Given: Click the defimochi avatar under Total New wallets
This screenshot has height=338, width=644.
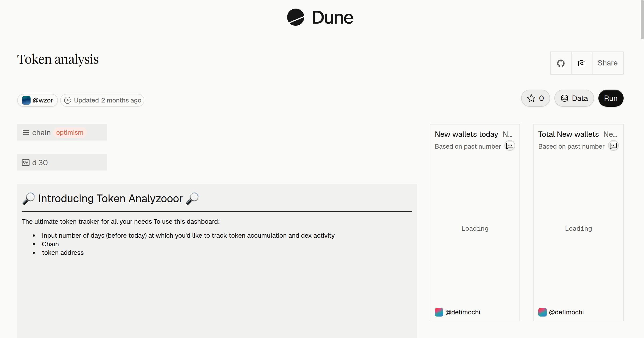Looking at the screenshot, I should tap(542, 312).
